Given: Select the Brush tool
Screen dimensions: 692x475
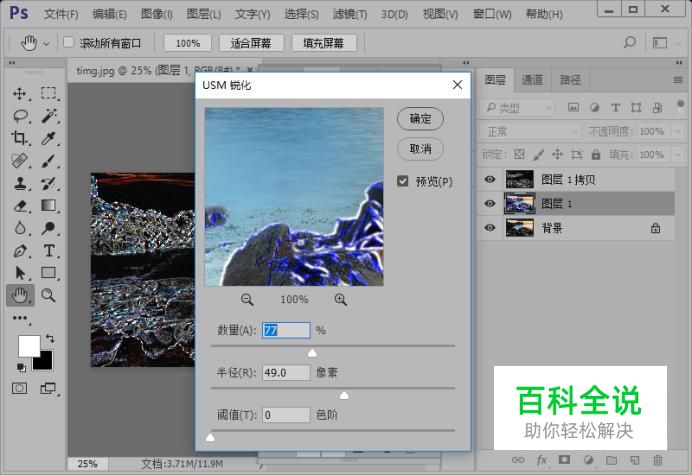Looking at the screenshot, I should point(49,161).
